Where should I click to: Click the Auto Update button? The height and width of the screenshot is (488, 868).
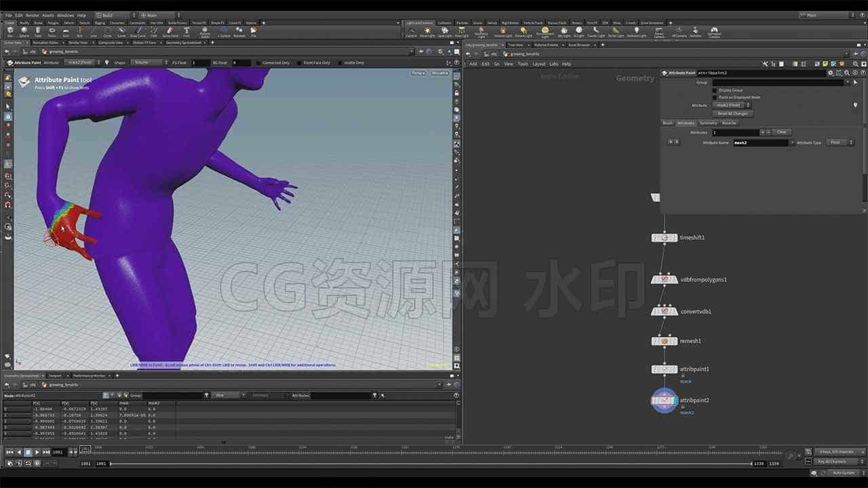click(x=844, y=472)
